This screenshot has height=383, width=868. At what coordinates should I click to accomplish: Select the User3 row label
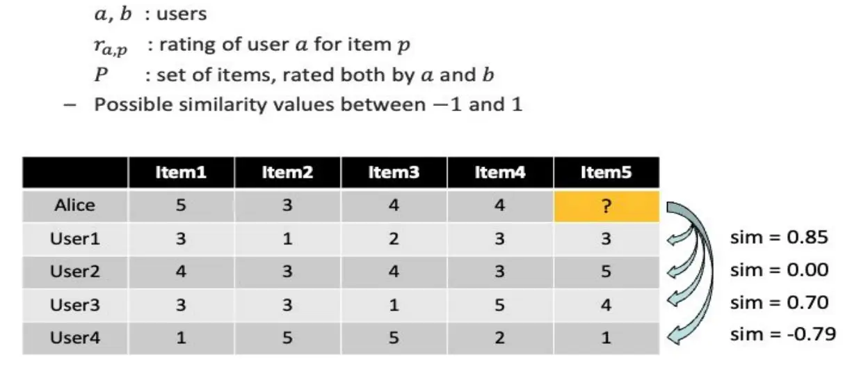pyautogui.click(x=75, y=305)
